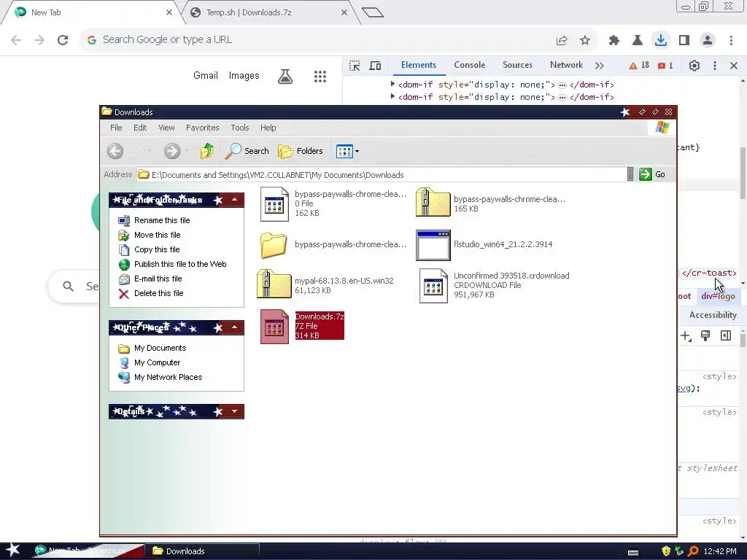Open the View menu
The image size is (747, 560).
click(166, 128)
